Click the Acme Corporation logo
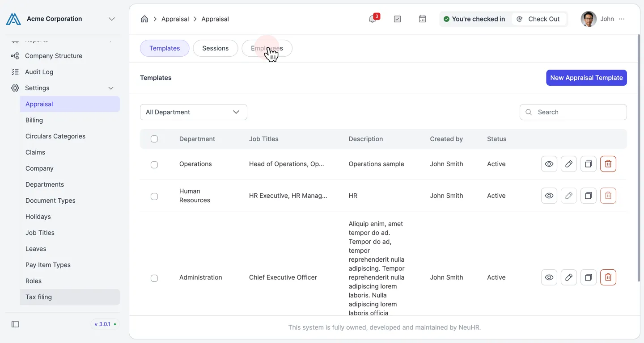644x343 pixels. [x=13, y=19]
